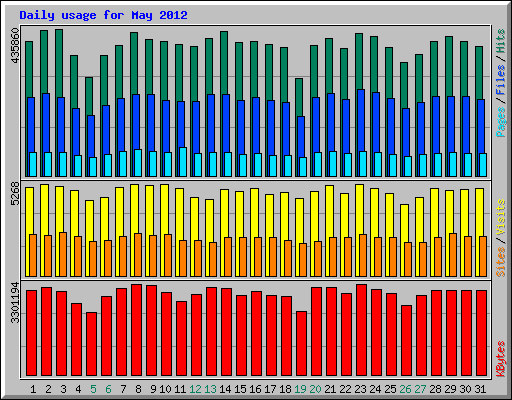Click the 'Hits' legend label

pyautogui.click(x=501, y=42)
